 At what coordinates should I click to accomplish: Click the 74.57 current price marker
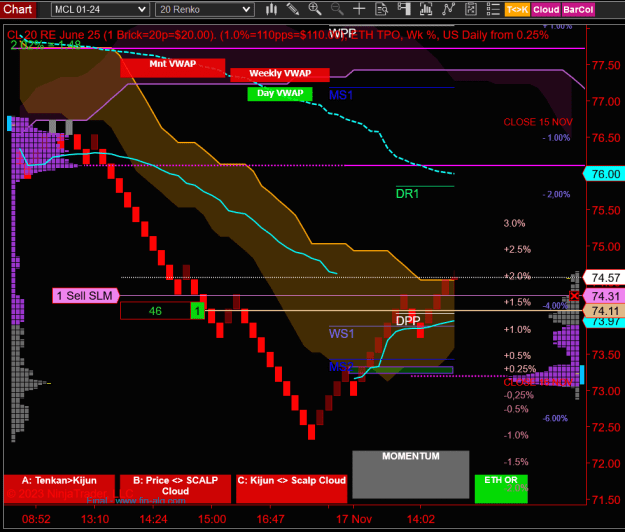tap(604, 277)
